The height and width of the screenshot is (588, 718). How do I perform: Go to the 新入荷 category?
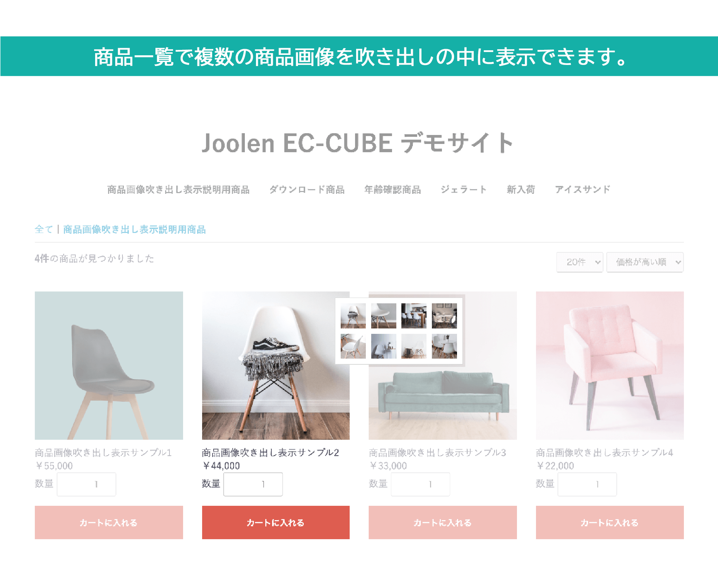[521, 190]
